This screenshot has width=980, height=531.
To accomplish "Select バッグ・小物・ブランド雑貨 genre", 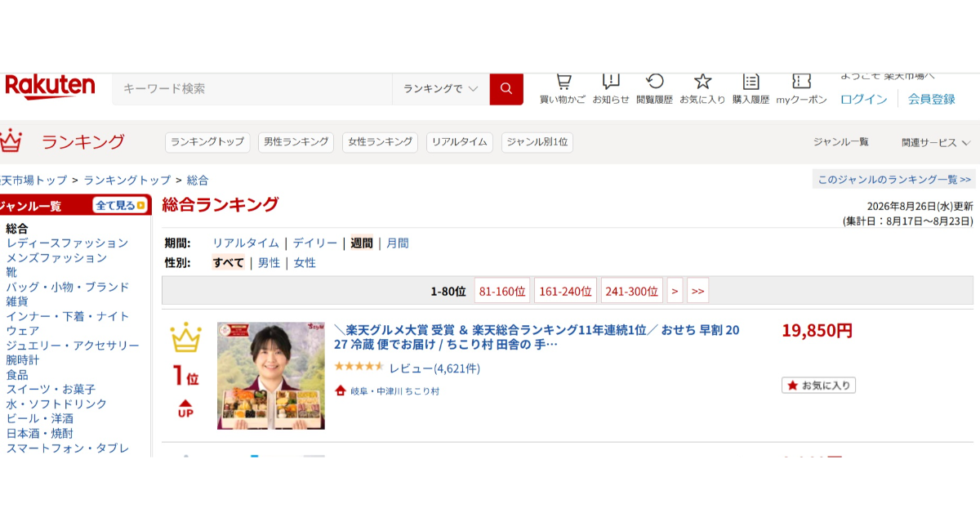I will [67, 294].
